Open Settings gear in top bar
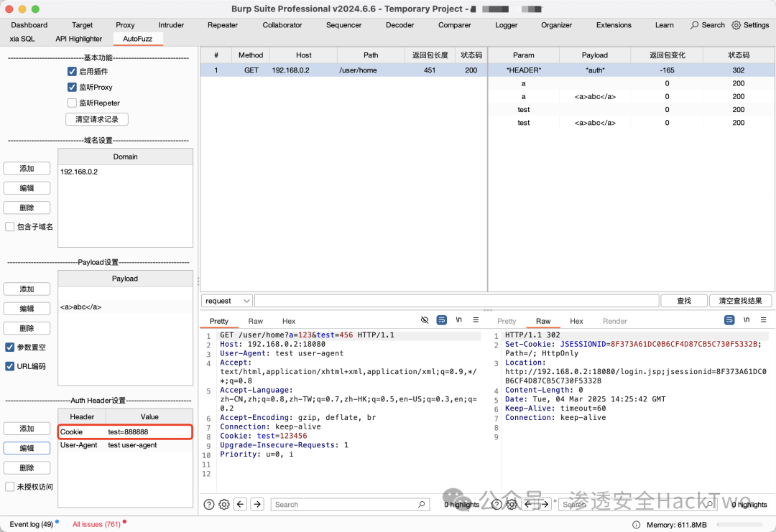Viewport: 776px width, 532px height. 736,24
